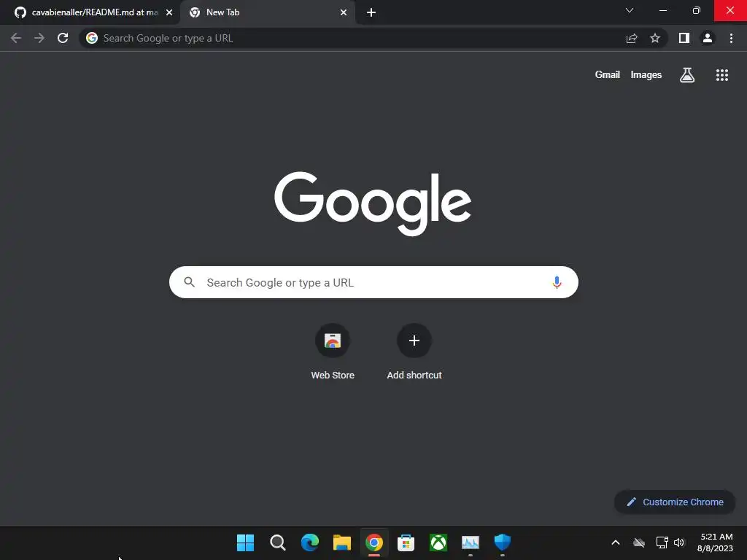
Task: Start voice search with the microphone
Action: tap(557, 282)
